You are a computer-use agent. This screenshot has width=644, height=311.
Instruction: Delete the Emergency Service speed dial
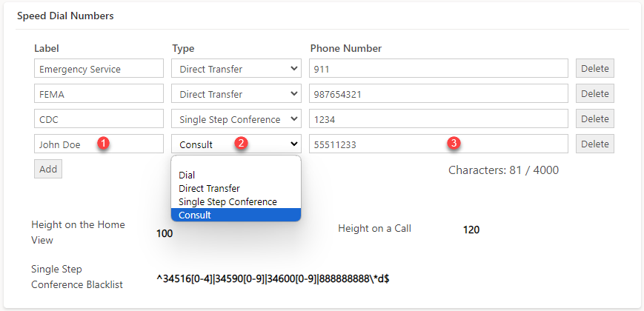(x=594, y=69)
